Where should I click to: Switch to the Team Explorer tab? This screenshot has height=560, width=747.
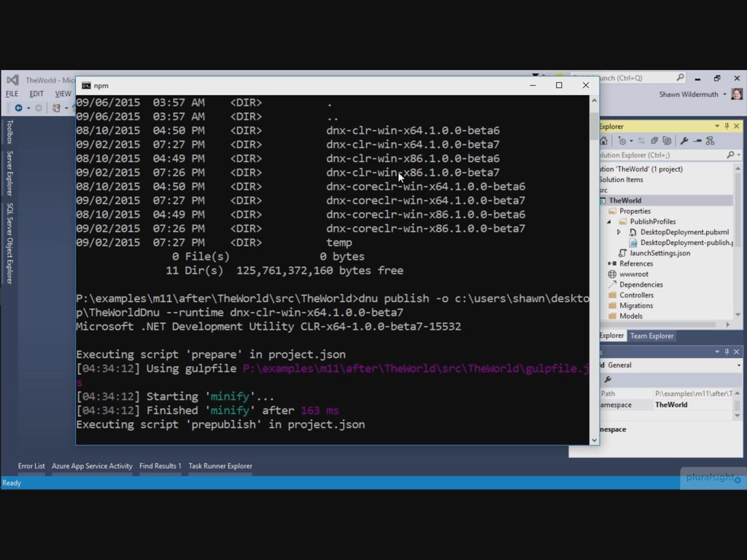click(651, 336)
